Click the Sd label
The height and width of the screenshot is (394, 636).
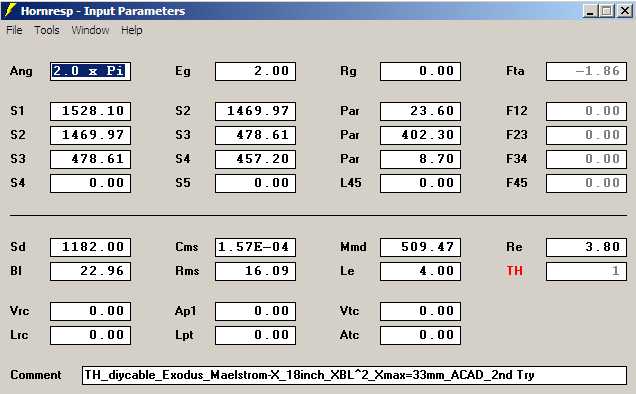[18, 247]
